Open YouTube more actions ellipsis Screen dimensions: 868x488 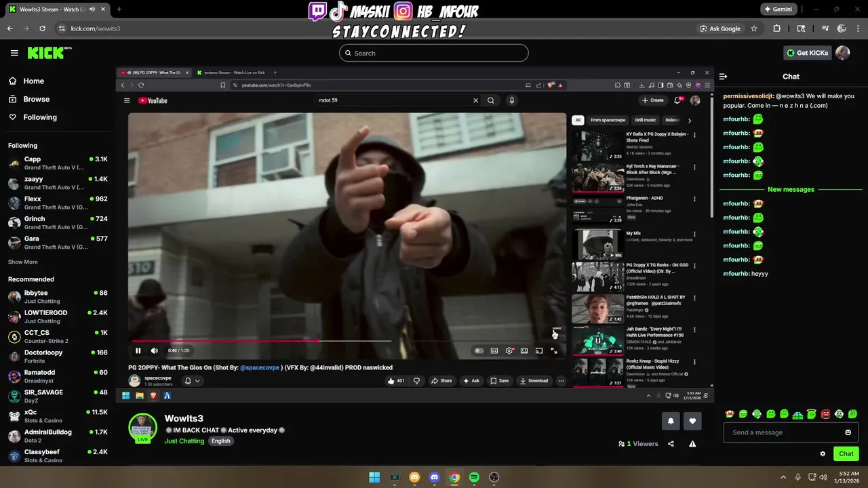click(x=561, y=381)
